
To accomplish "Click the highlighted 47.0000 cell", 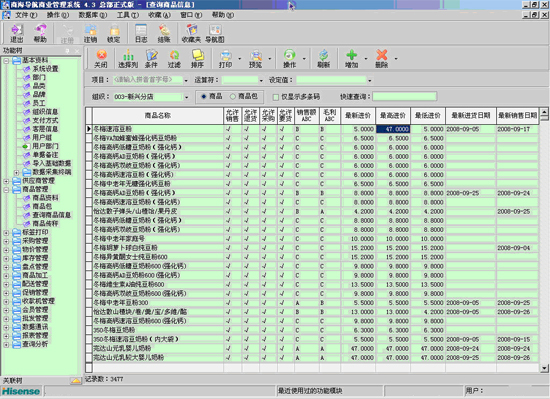I will pyautogui.click(x=393, y=129).
